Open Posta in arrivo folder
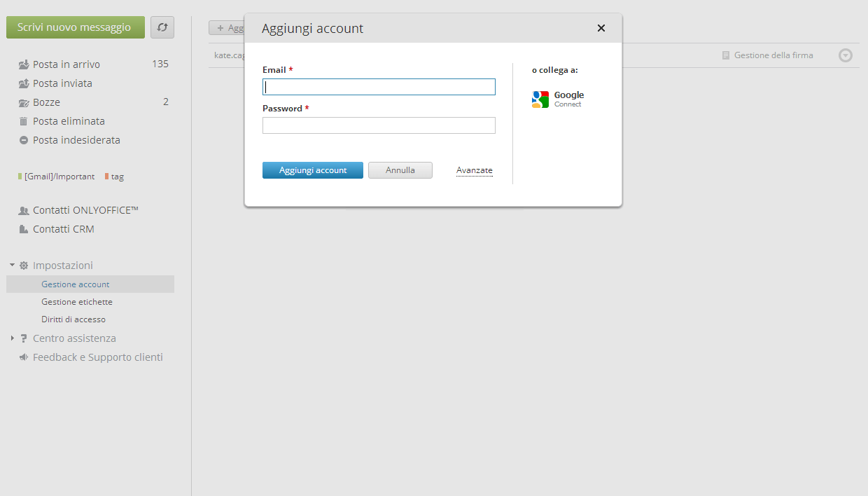Image resolution: width=868 pixels, height=496 pixels. tap(66, 64)
